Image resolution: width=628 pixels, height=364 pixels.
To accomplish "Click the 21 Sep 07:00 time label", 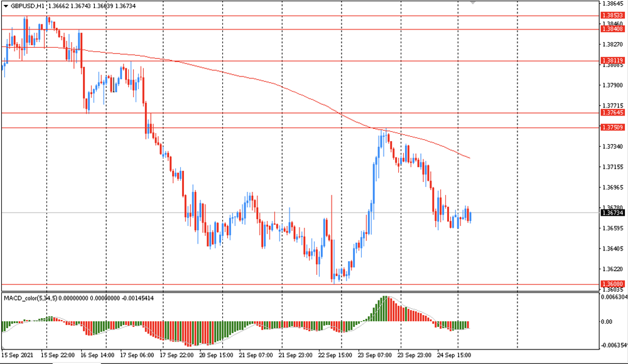I will (x=256, y=355).
